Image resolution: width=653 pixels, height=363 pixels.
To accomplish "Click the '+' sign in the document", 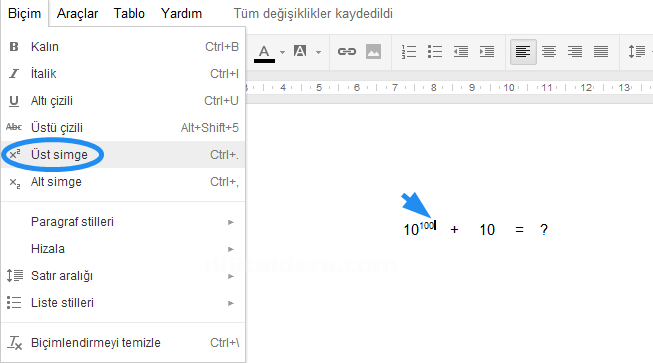I will coord(454,229).
